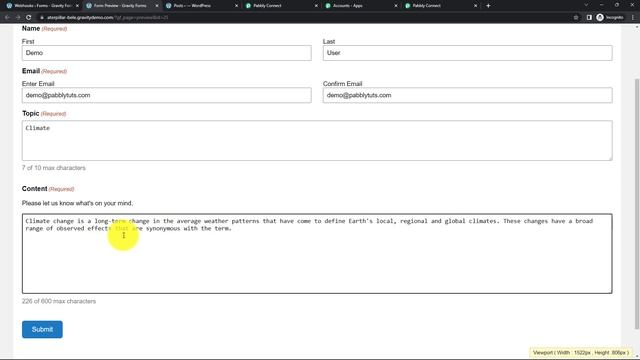Click inside the Topic text area
Image resolution: width=640 pixels, height=360 pixels.
[x=317, y=140]
